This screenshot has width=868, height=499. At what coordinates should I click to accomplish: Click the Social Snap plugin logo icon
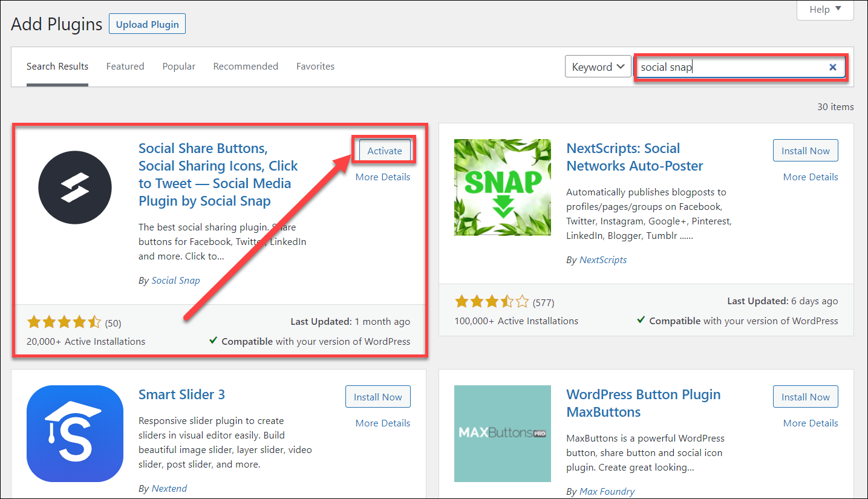pos(75,188)
